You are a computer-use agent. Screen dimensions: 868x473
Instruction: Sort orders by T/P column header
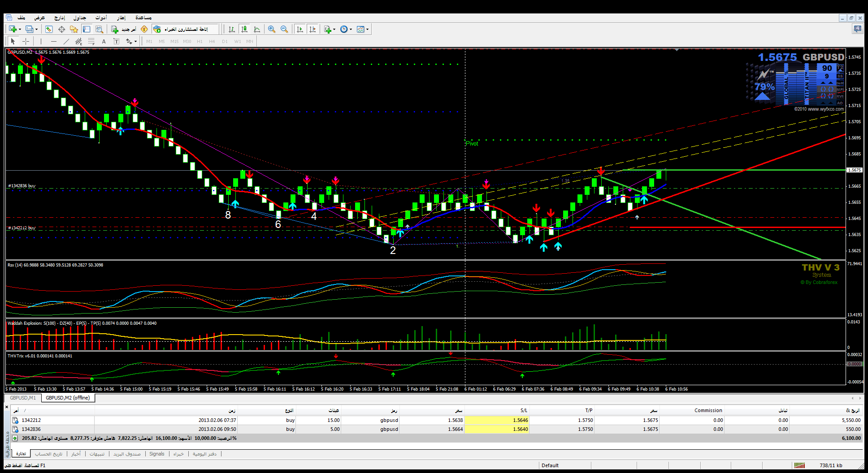click(562, 410)
